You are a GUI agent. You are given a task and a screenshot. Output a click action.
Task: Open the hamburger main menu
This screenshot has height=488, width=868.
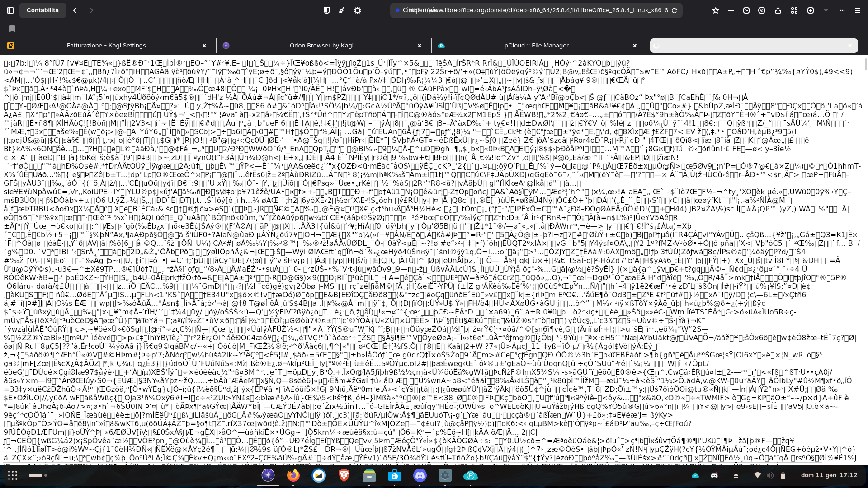(x=858, y=10)
